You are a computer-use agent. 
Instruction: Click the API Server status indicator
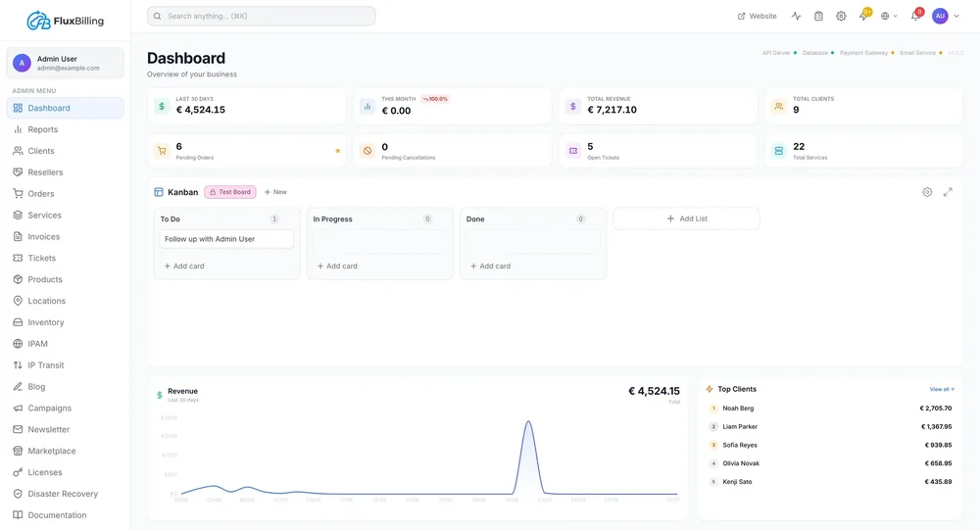[779, 53]
